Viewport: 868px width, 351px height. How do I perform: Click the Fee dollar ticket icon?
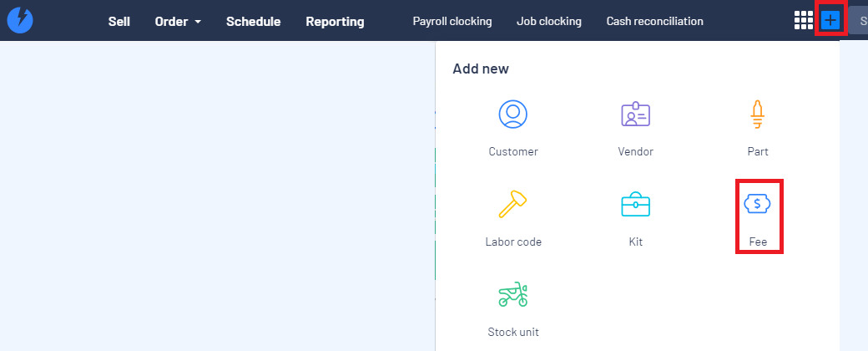(x=757, y=204)
